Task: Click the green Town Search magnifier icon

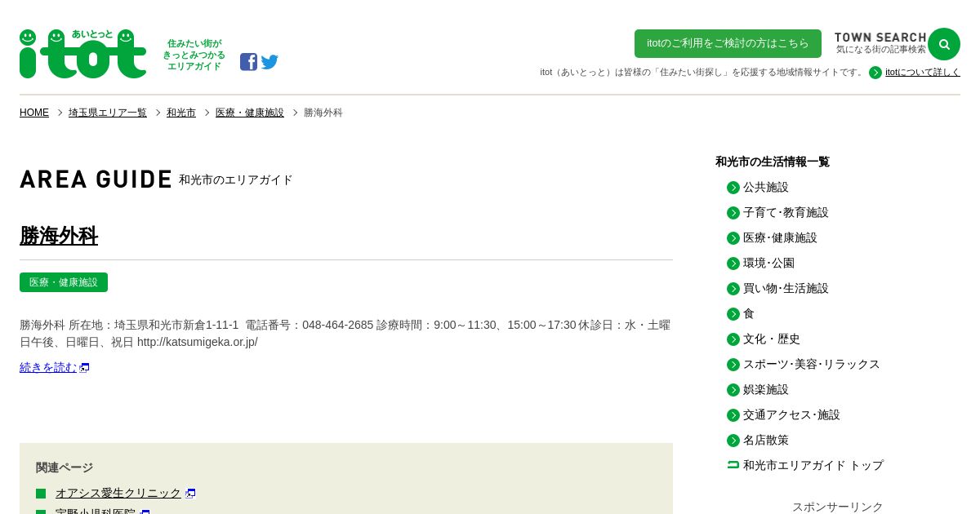Action: 944,44
